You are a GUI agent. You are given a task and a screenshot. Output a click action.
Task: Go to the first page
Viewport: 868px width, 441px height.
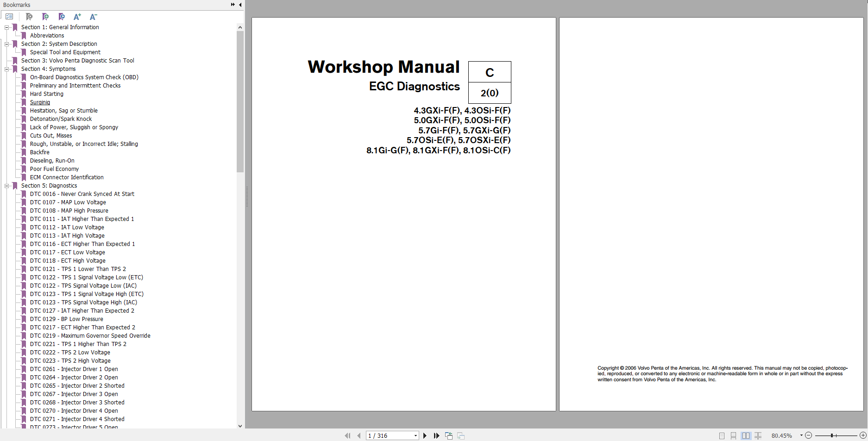(347, 435)
